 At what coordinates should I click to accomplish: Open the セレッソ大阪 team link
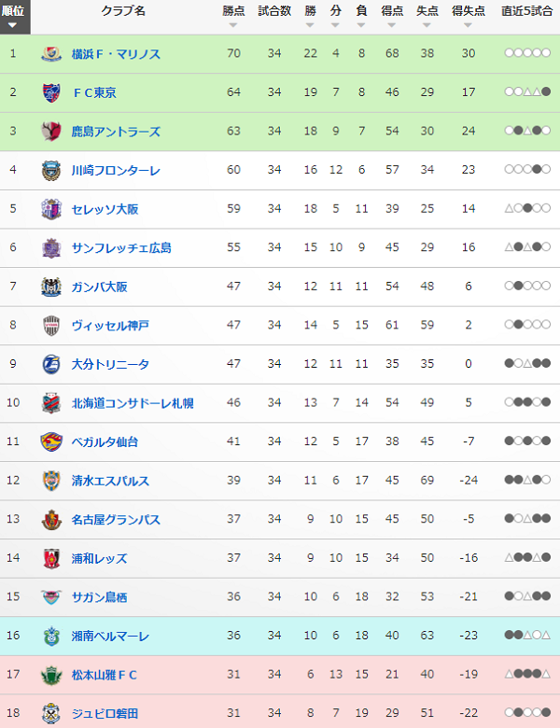click(x=105, y=209)
